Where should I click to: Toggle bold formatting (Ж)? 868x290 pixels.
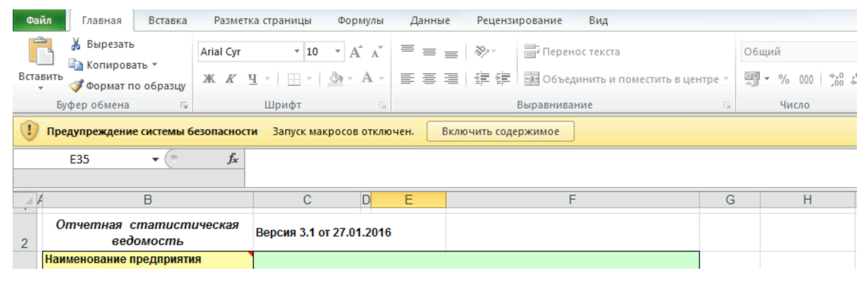(x=209, y=78)
